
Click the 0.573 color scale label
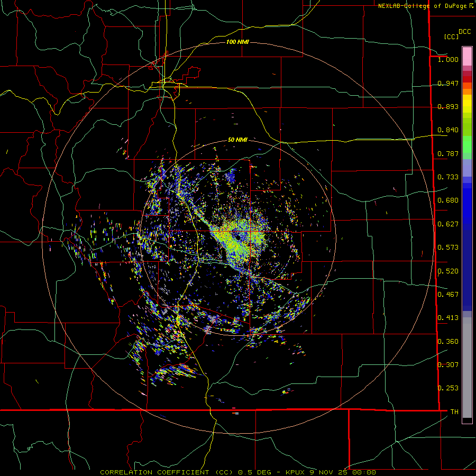click(x=448, y=248)
